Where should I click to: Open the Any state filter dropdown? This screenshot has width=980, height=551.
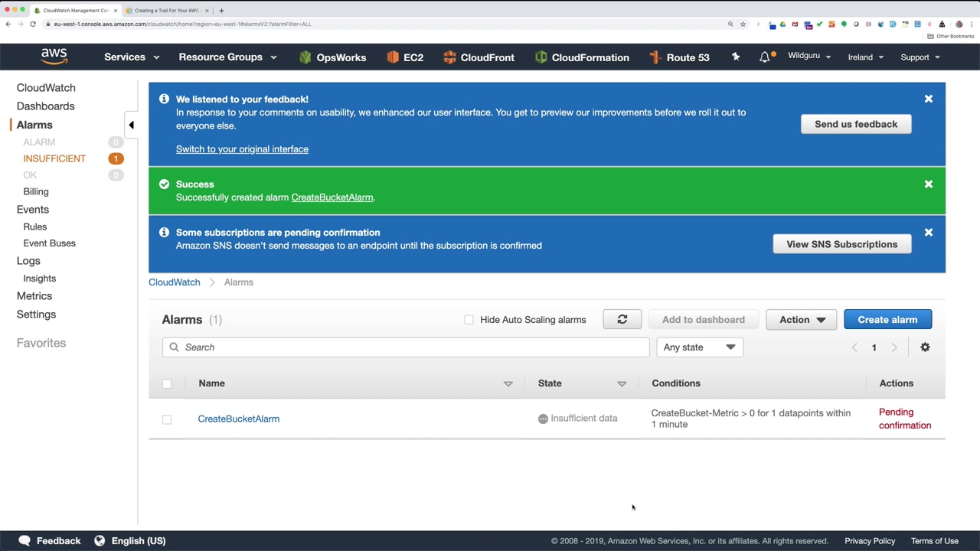tap(699, 347)
